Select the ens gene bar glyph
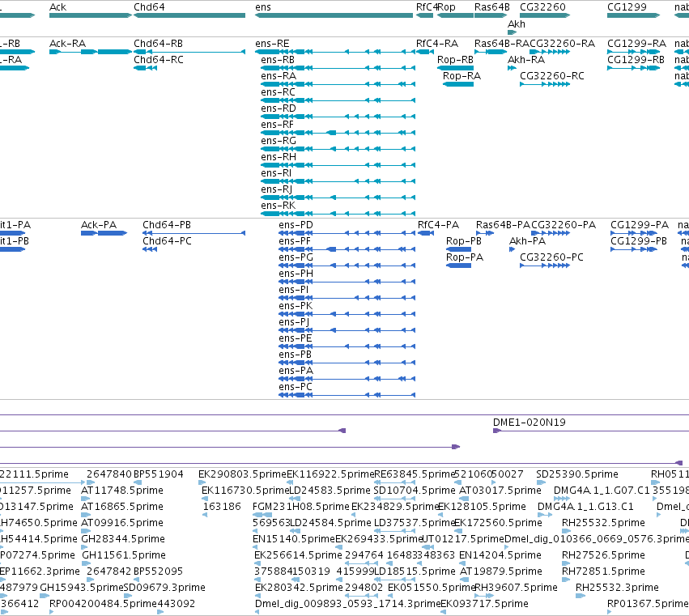This screenshot has width=689, height=616. tap(334, 15)
